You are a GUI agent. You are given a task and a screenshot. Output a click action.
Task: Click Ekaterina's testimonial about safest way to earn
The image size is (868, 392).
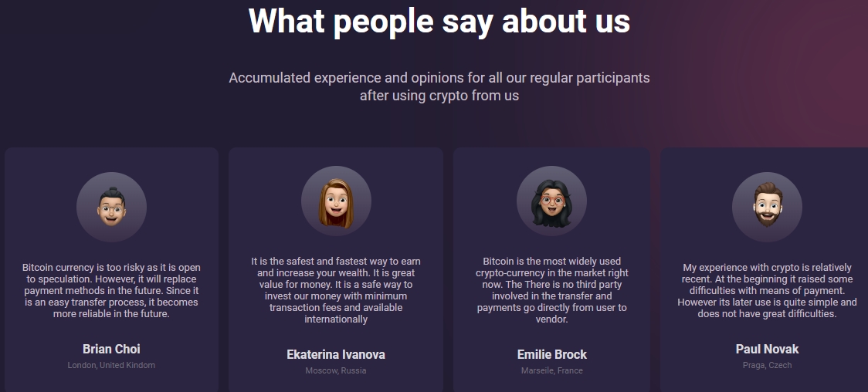(x=336, y=290)
